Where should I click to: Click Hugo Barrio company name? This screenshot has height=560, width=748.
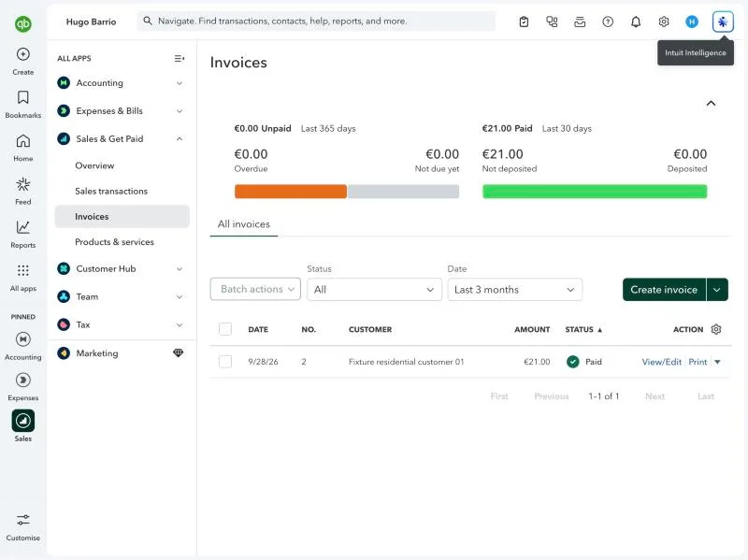(x=91, y=22)
